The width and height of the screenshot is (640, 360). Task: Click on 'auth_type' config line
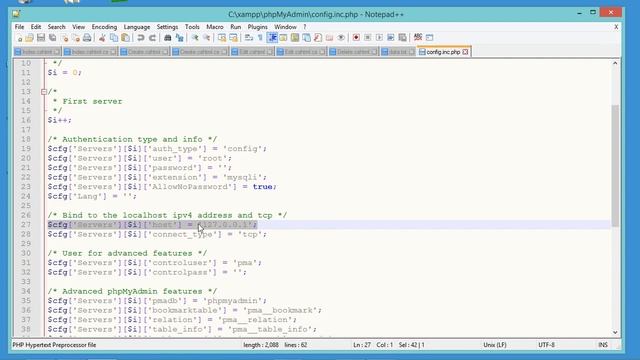[x=157, y=149]
